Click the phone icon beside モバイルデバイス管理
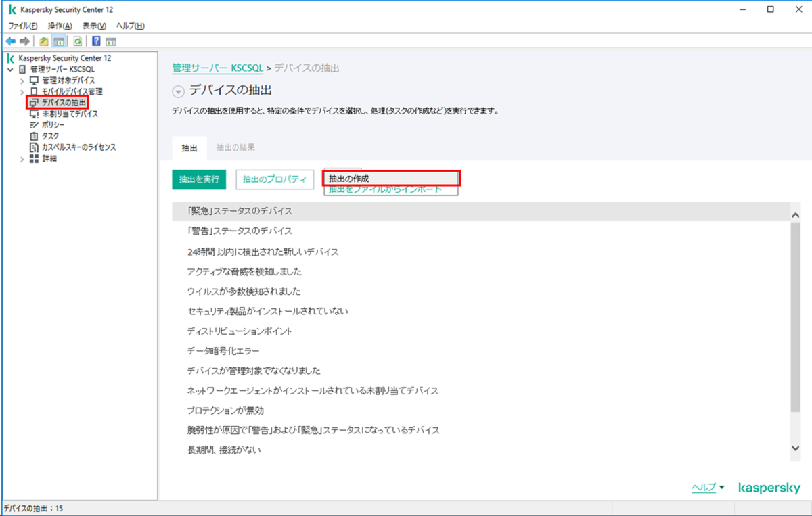This screenshot has width=812, height=516. pos(34,91)
